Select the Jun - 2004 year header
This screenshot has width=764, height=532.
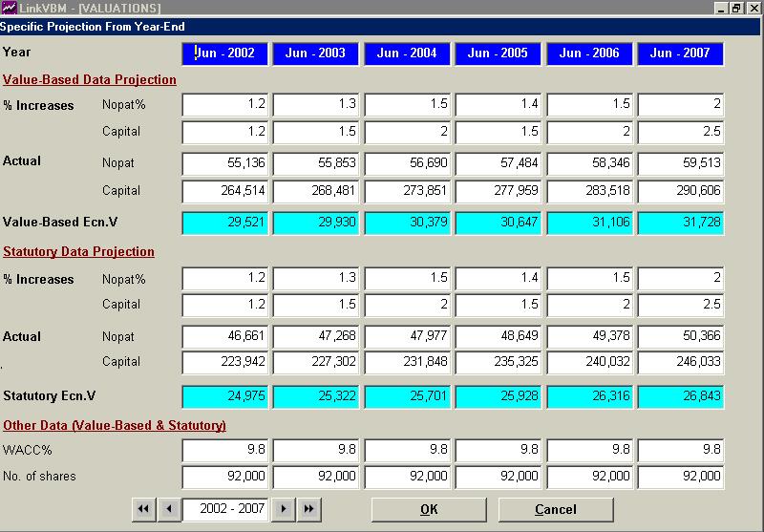pos(407,53)
